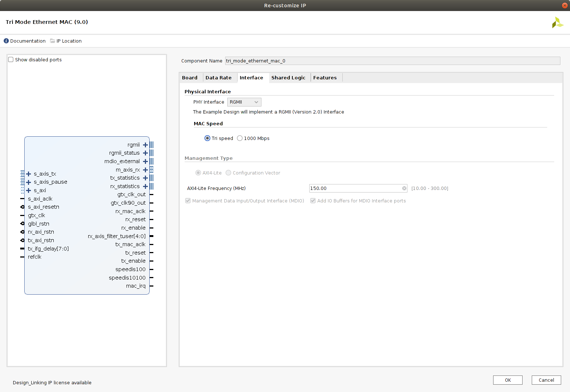This screenshot has height=392, width=570.
Task: Click the gtx_clk_out port label
Action: pos(132,195)
